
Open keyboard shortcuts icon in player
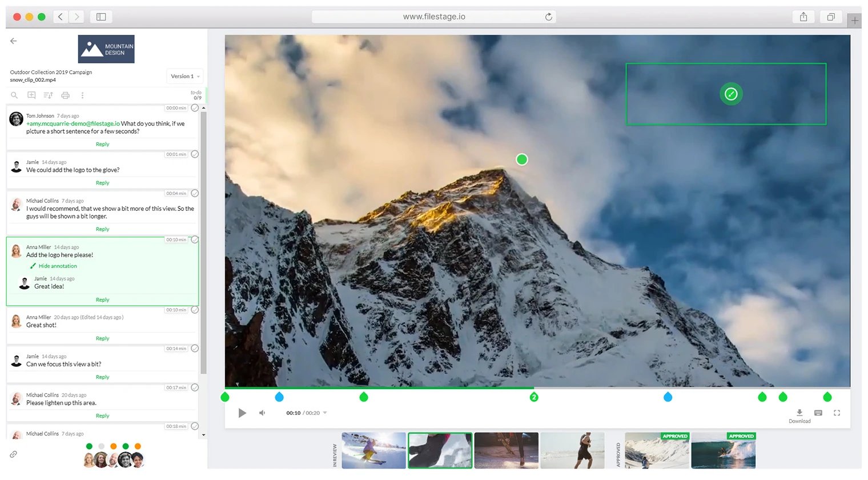[x=818, y=413]
